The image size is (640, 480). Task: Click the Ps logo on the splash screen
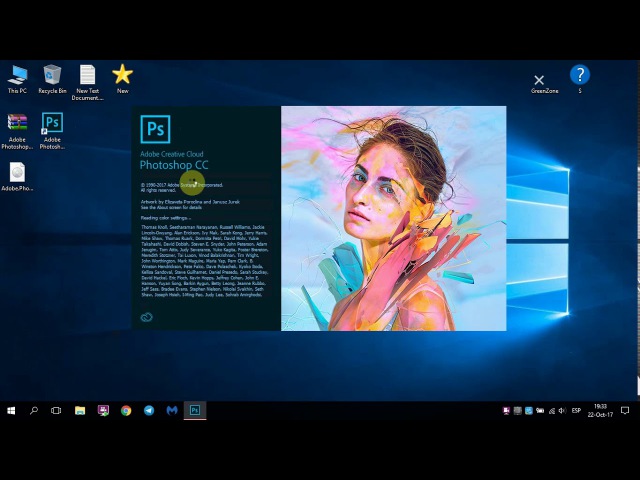[x=155, y=129]
